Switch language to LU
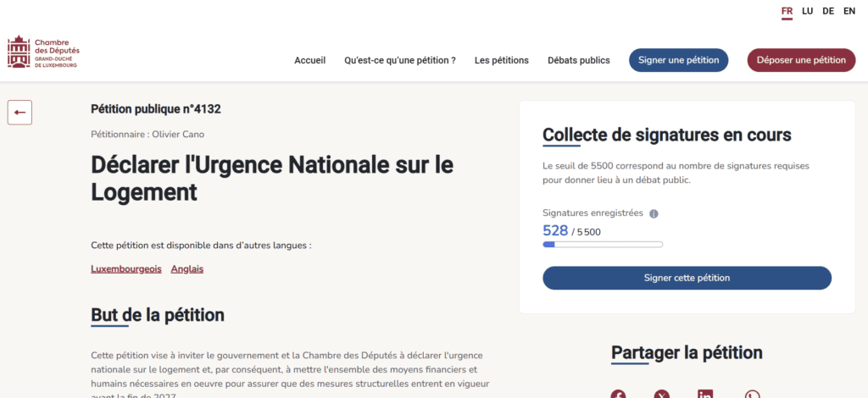868x398 pixels. (x=807, y=11)
